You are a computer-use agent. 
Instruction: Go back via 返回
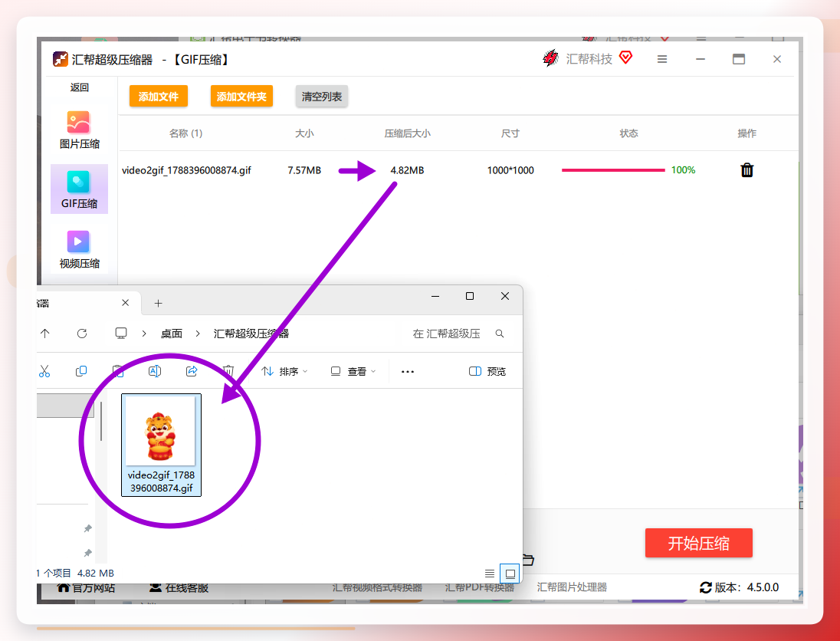click(x=79, y=87)
